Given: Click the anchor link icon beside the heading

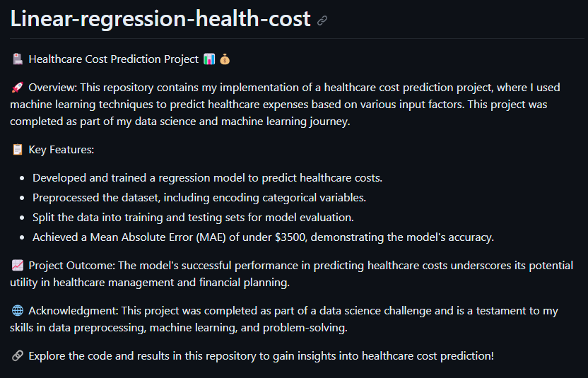Looking at the screenshot, I should tap(322, 20).
